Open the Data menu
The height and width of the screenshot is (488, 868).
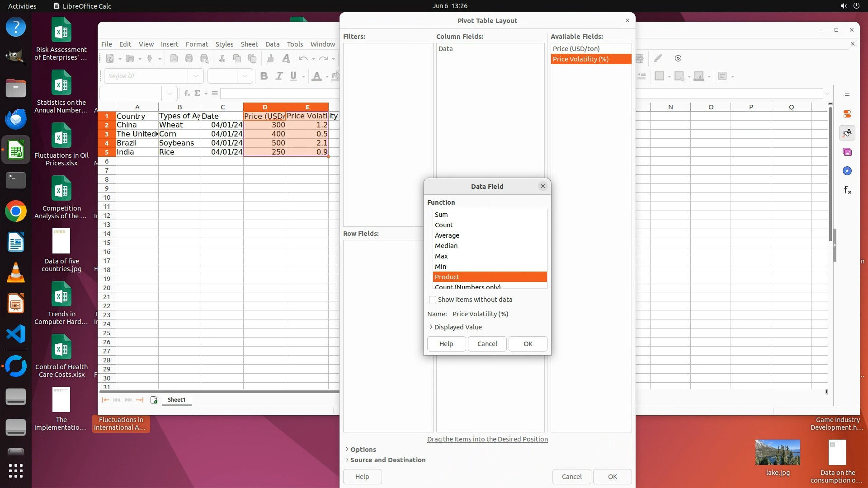(x=272, y=44)
